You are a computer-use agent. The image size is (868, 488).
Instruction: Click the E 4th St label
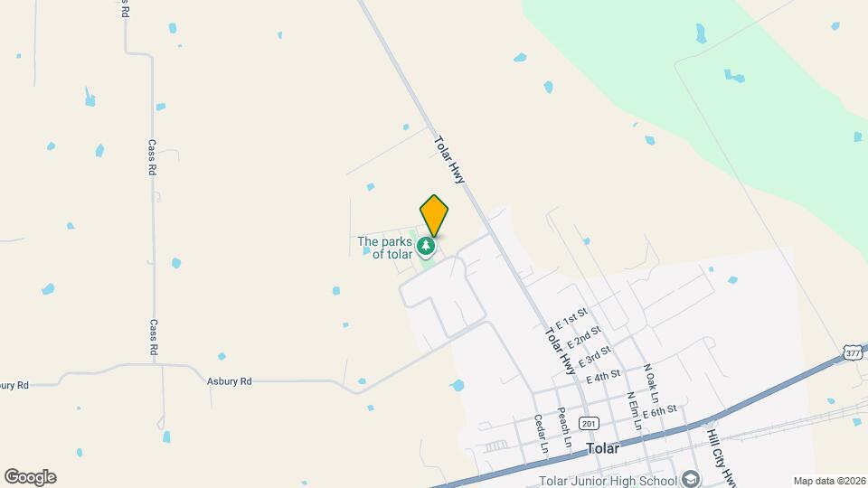tap(603, 377)
